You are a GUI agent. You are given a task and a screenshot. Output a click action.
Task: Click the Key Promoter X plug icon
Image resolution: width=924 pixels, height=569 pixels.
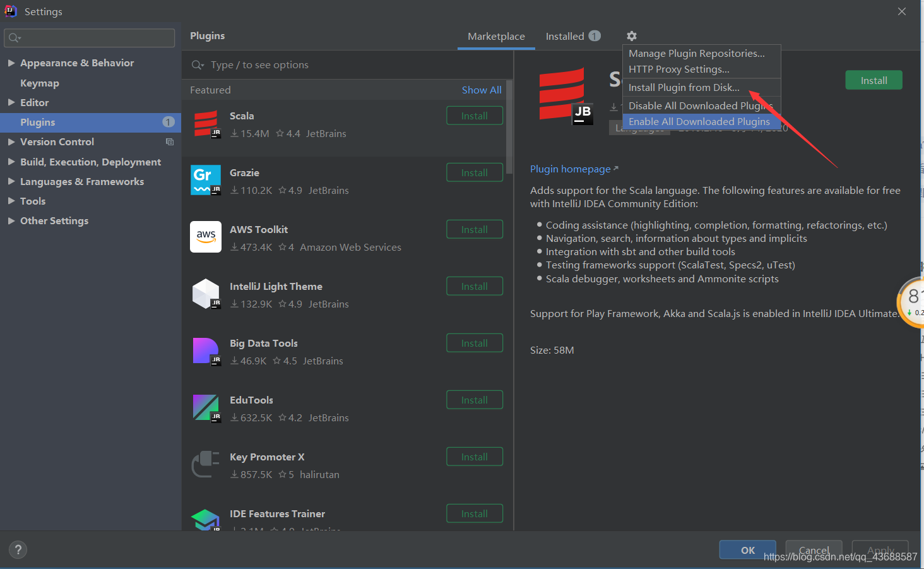point(206,464)
